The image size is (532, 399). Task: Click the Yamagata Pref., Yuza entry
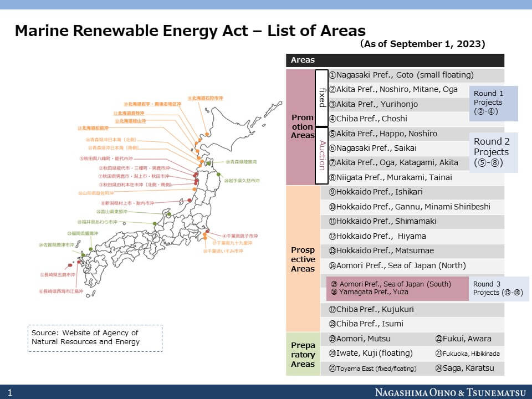[373, 292]
